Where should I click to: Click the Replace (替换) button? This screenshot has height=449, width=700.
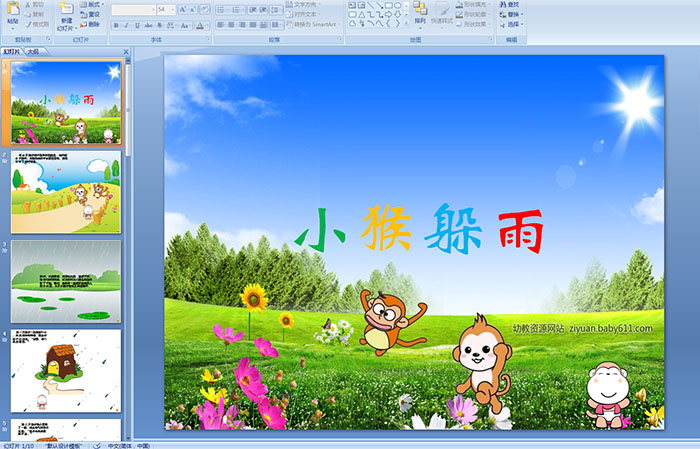[x=513, y=15]
